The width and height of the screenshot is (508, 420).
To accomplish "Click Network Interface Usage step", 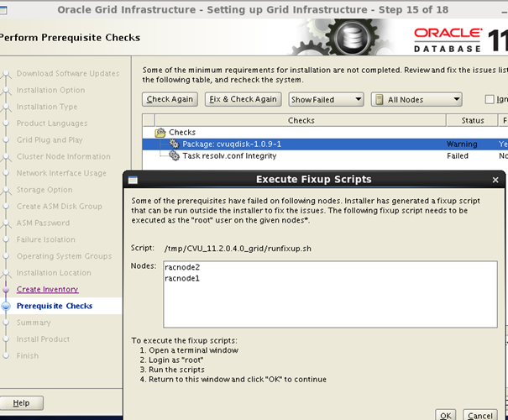I will coord(61,173).
